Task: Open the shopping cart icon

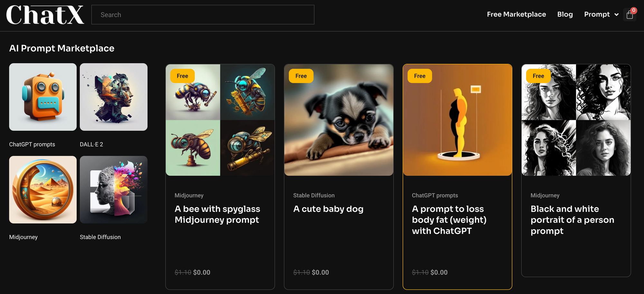Action: point(630,14)
